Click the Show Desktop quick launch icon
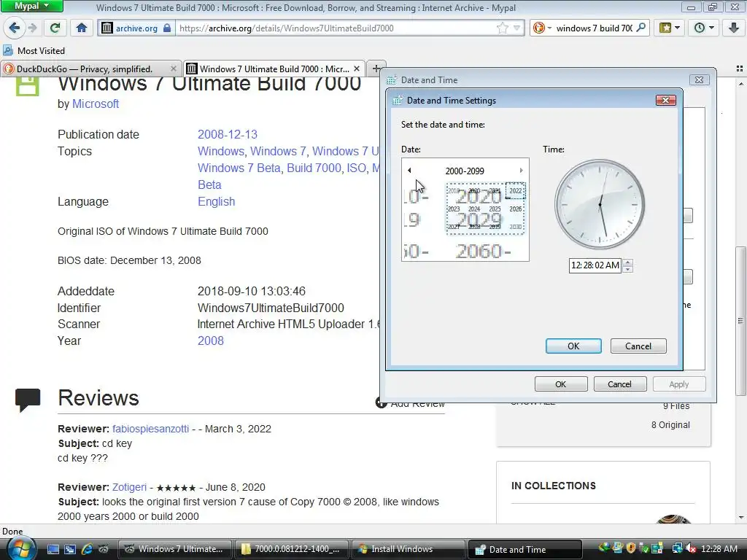 click(x=53, y=549)
